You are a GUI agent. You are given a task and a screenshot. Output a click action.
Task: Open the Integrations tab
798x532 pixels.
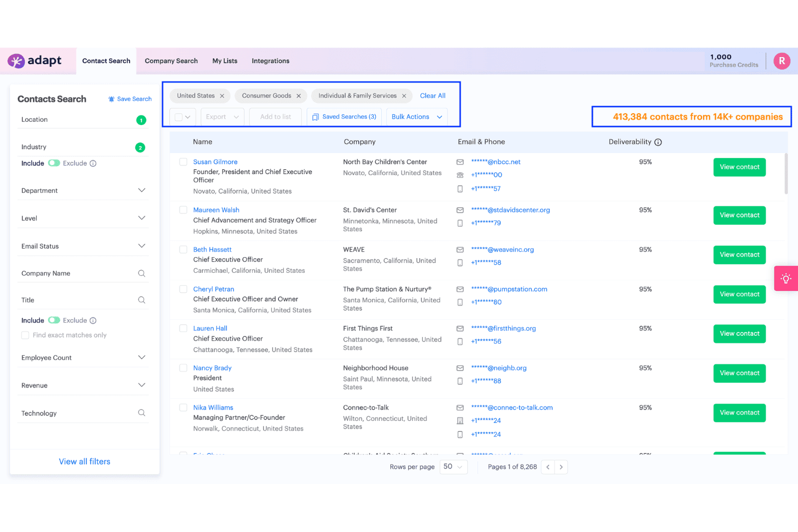271,61
